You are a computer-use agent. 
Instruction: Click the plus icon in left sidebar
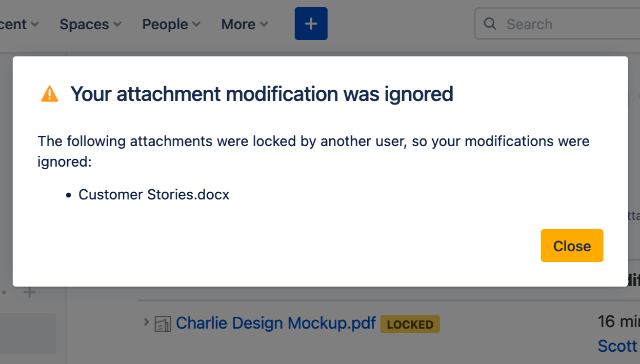click(30, 293)
